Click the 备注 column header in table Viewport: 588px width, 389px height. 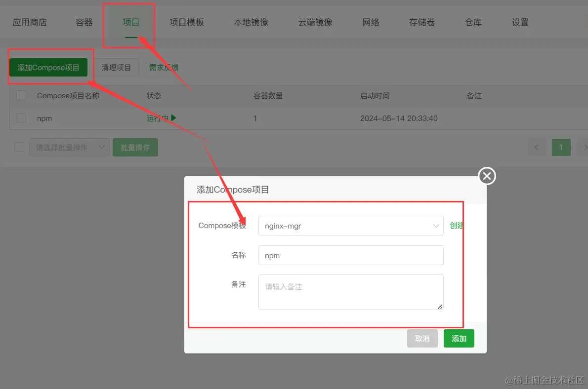(474, 96)
